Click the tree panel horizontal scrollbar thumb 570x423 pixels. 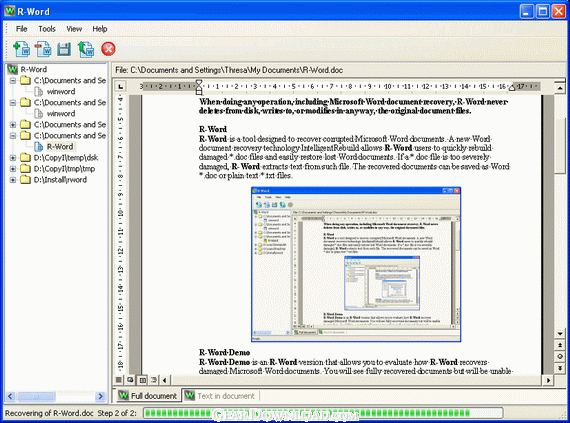(x=36, y=396)
